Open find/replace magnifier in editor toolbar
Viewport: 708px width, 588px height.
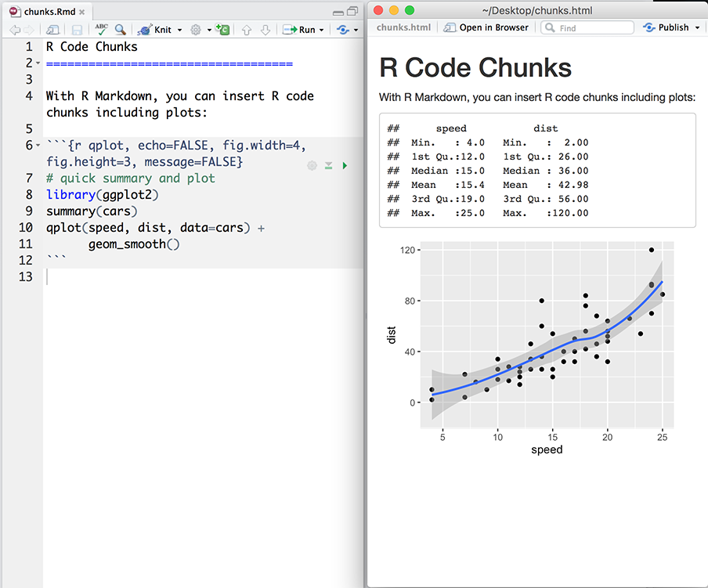pos(120,30)
